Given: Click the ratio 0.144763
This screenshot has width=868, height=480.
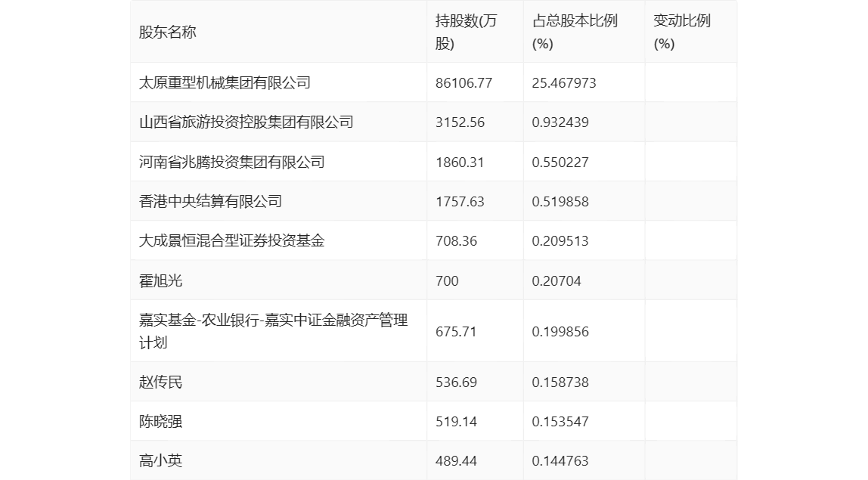Looking at the screenshot, I should click(560, 460).
